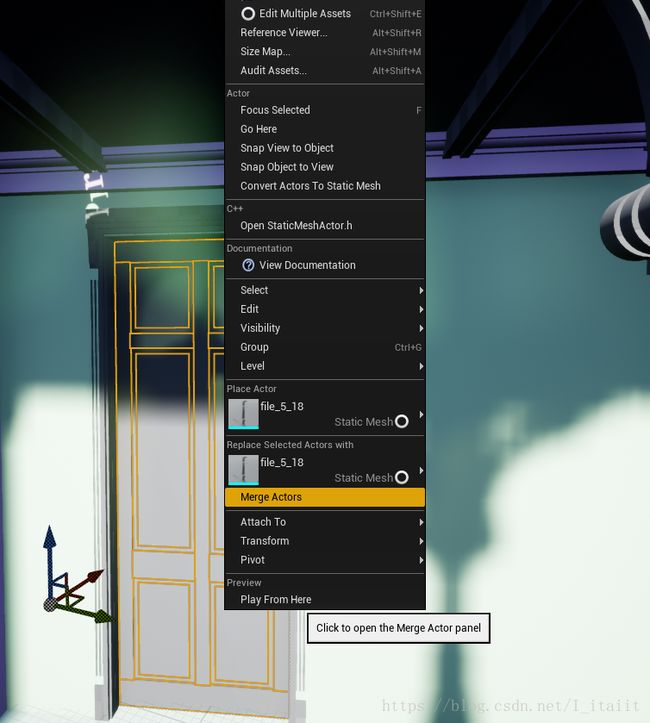Click the Replace Selected Actors file_5_18 thumbnail
Viewport: 650px width, 723px height.
[243, 470]
